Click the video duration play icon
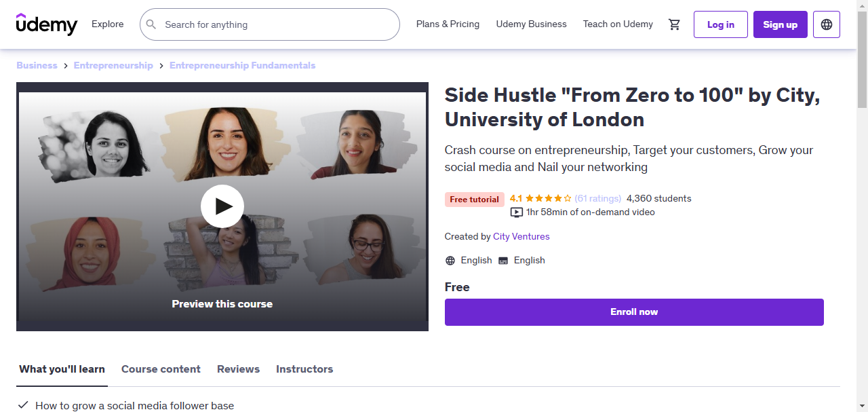This screenshot has height=412, width=868. 517,212
